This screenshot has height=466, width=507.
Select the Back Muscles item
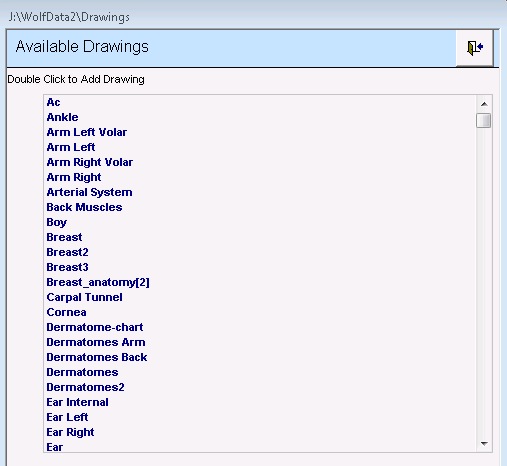84,207
